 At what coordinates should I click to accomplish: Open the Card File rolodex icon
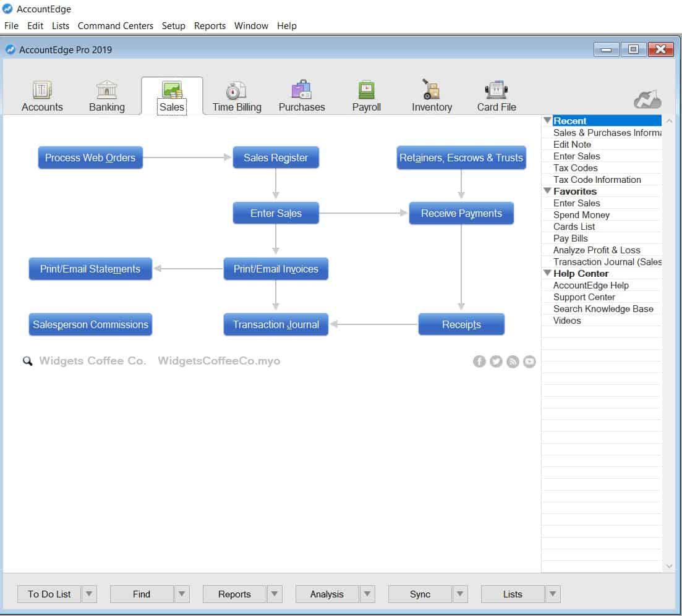pos(497,90)
